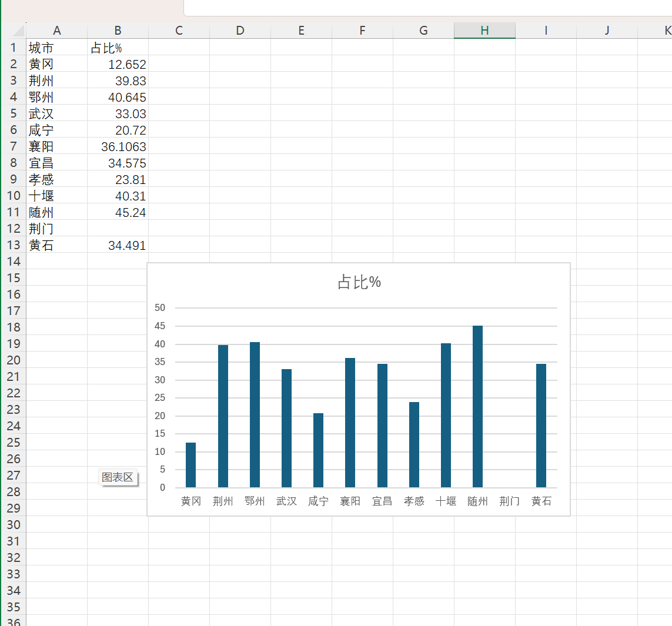The height and width of the screenshot is (626, 672).
Task: Click cell A1 containing 城市
Action: [x=56, y=48]
